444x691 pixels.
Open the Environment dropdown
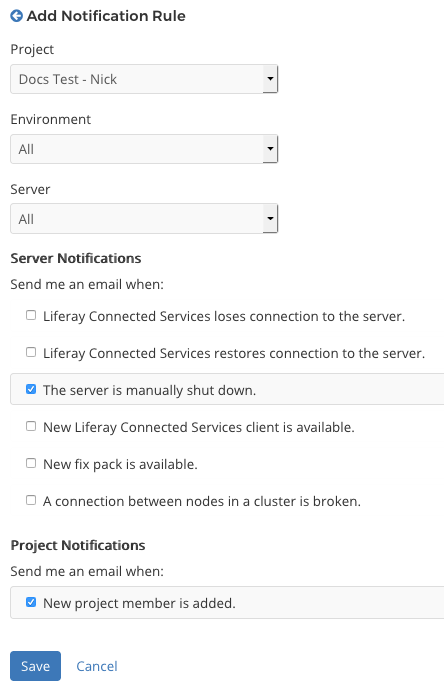coord(144,149)
